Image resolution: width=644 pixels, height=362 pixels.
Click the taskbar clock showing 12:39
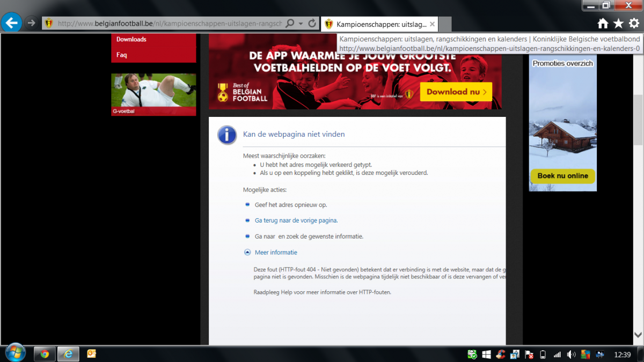(x=623, y=354)
